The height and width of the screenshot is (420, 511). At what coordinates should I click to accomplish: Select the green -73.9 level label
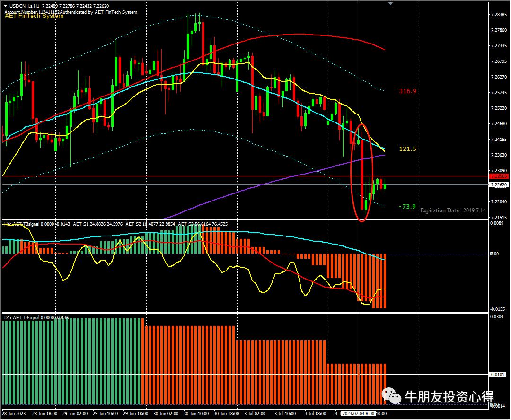[407, 207]
